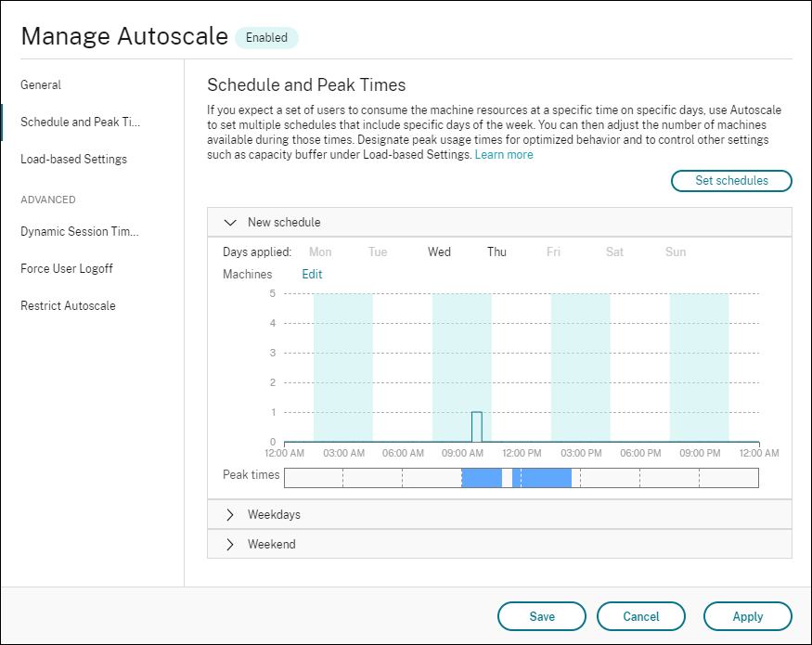Open the Learn more link
The image size is (812, 645).
(504, 154)
